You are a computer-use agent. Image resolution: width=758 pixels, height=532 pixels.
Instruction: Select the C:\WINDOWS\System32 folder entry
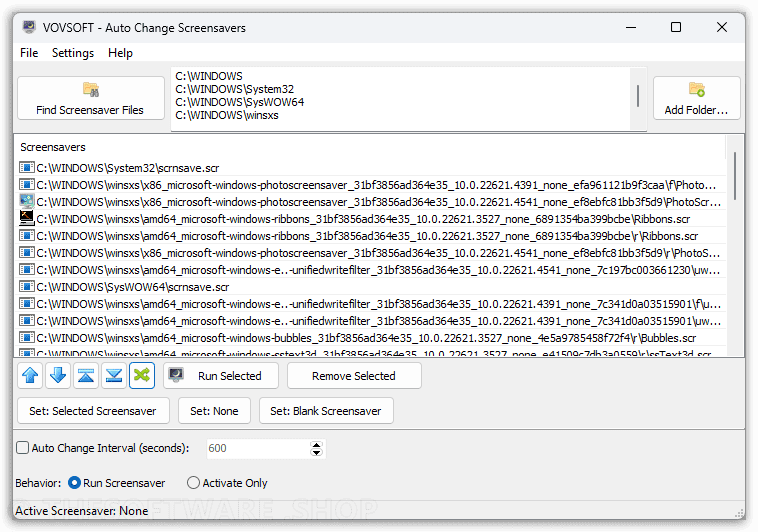[234, 89]
